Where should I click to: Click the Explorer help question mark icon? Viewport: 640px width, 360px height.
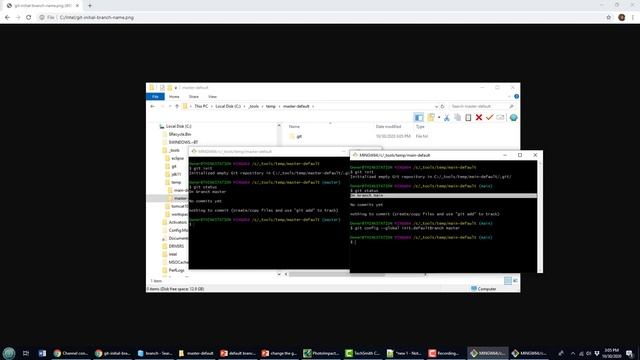[516, 97]
